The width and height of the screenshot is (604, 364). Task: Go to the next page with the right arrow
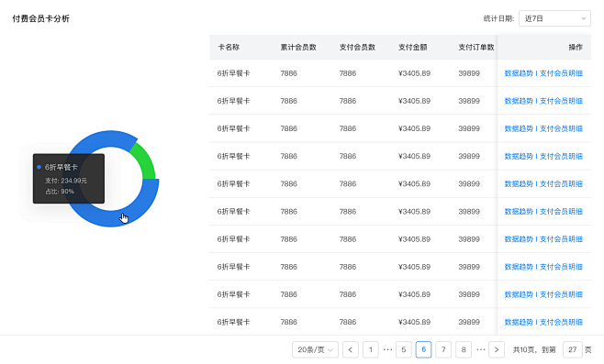pyautogui.click(x=496, y=349)
